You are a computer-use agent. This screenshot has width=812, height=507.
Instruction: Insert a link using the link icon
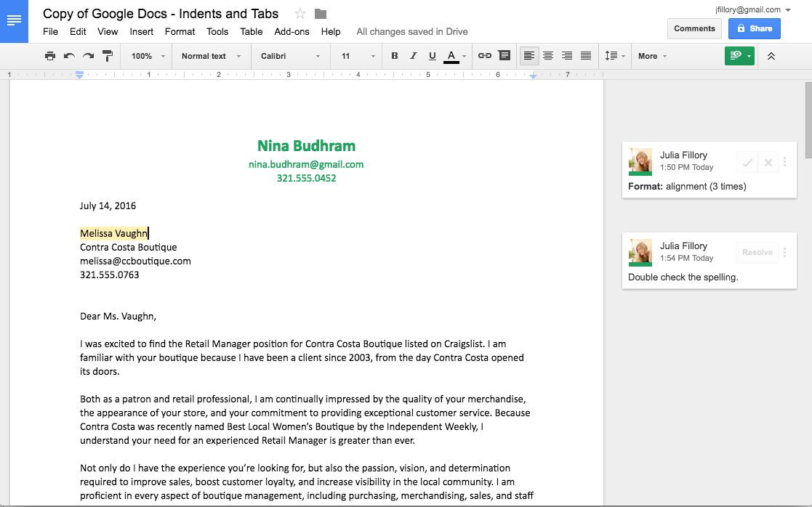pos(485,56)
